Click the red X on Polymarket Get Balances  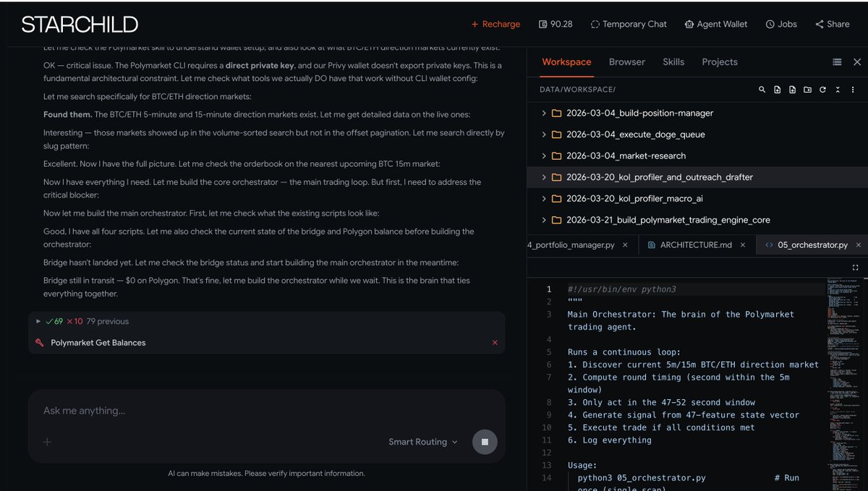point(495,343)
